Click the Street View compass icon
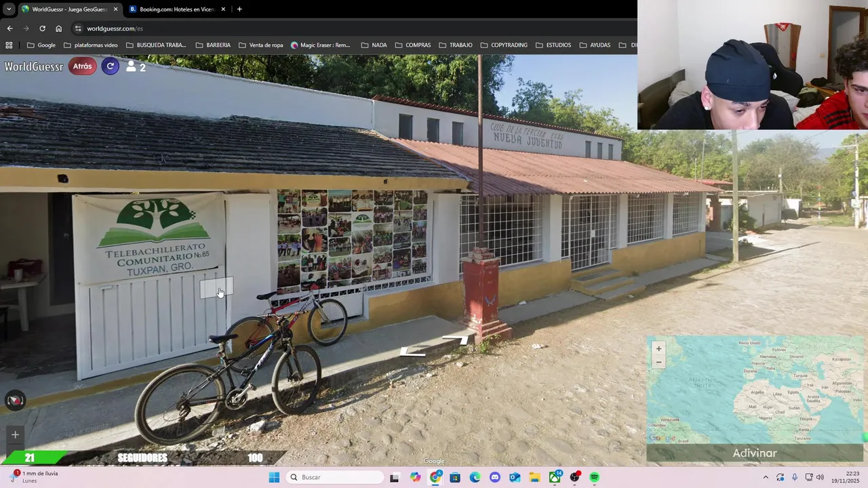The height and width of the screenshot is (488, 868). tap(15, 401)
